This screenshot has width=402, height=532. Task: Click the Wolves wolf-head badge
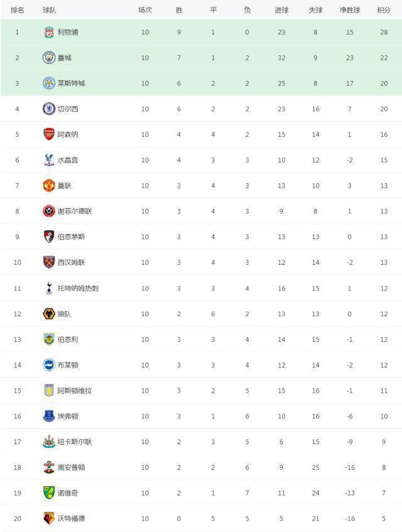tap(49, 314)
